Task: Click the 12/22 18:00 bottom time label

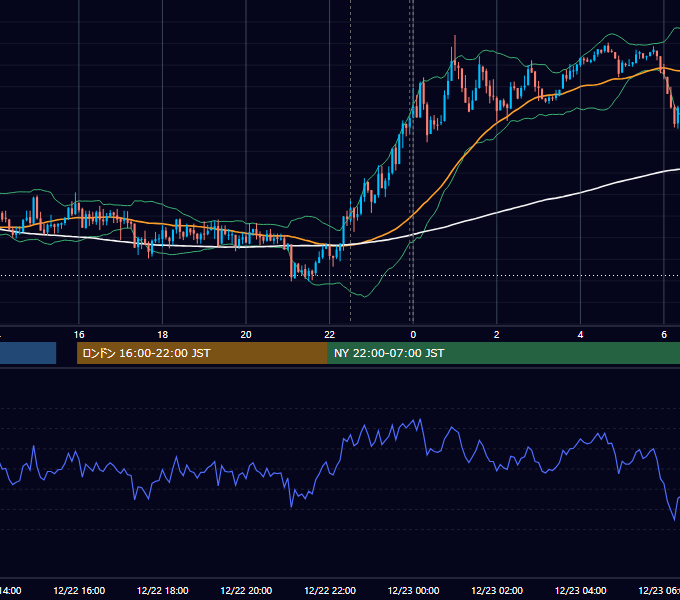Action: [x=163, y=590]
